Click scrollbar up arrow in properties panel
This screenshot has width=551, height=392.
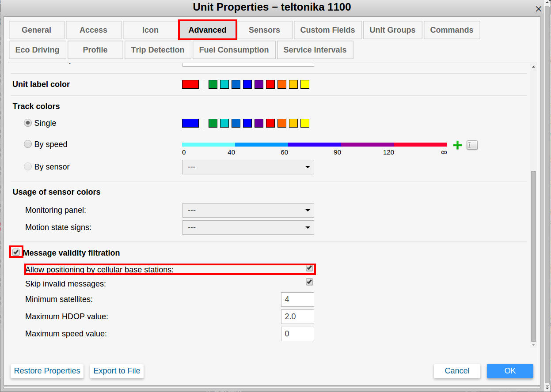click(533, 67)
